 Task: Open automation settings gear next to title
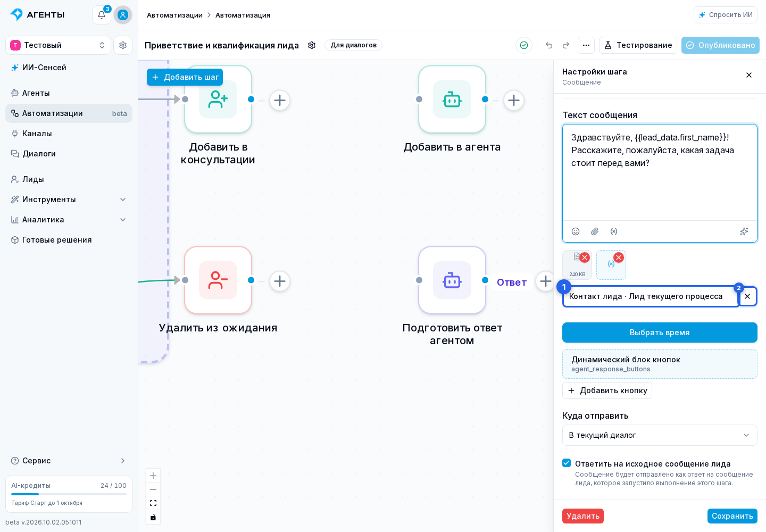[x=312, y=45]
